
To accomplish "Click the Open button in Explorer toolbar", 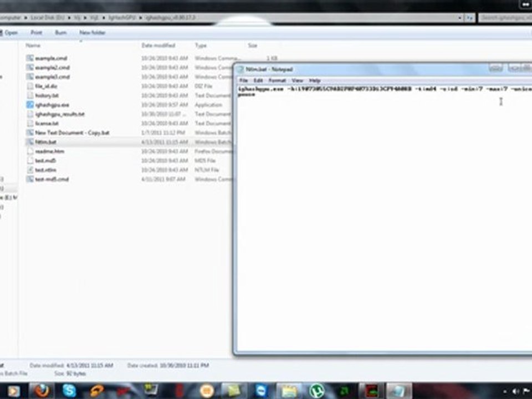I will [x=9, y=33].
